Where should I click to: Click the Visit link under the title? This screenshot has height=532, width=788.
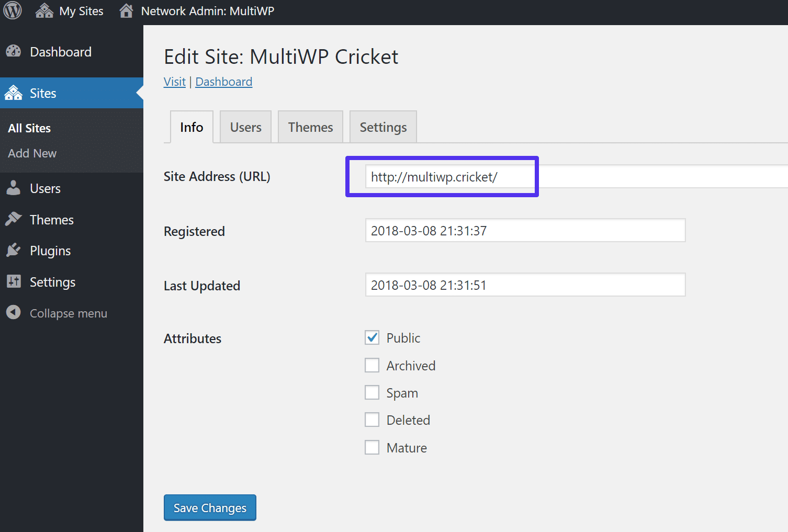[175, 82]
